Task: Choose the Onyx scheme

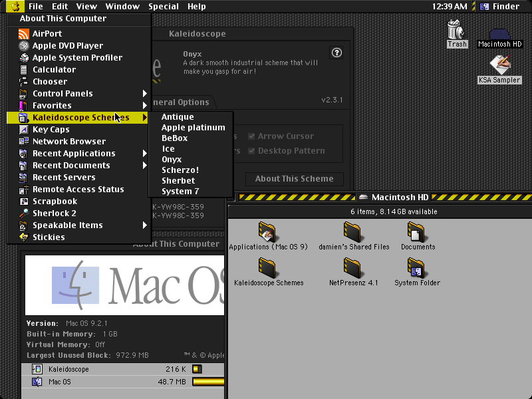Action: click(191, 159)
